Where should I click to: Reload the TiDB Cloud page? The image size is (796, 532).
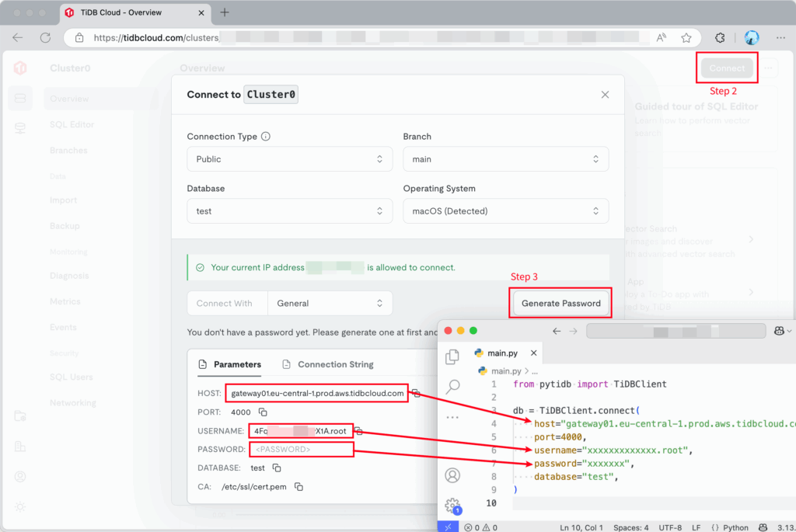[45, 37]
